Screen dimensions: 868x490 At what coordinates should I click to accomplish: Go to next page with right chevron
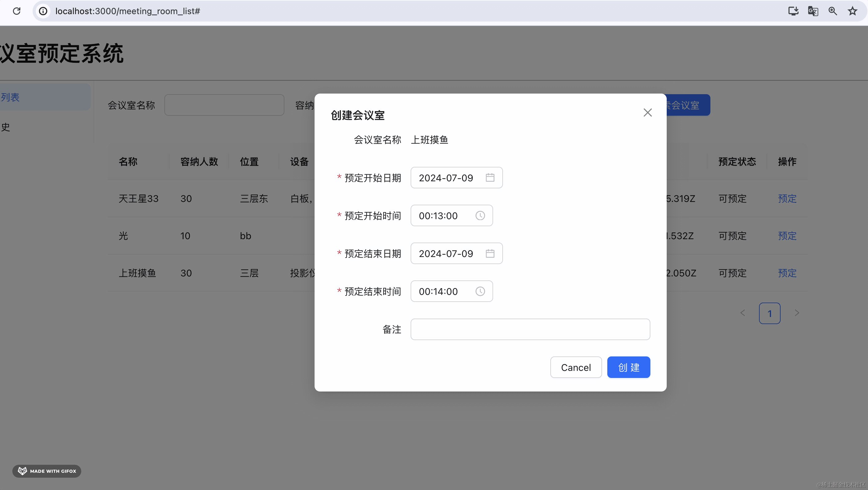point(797,313)
